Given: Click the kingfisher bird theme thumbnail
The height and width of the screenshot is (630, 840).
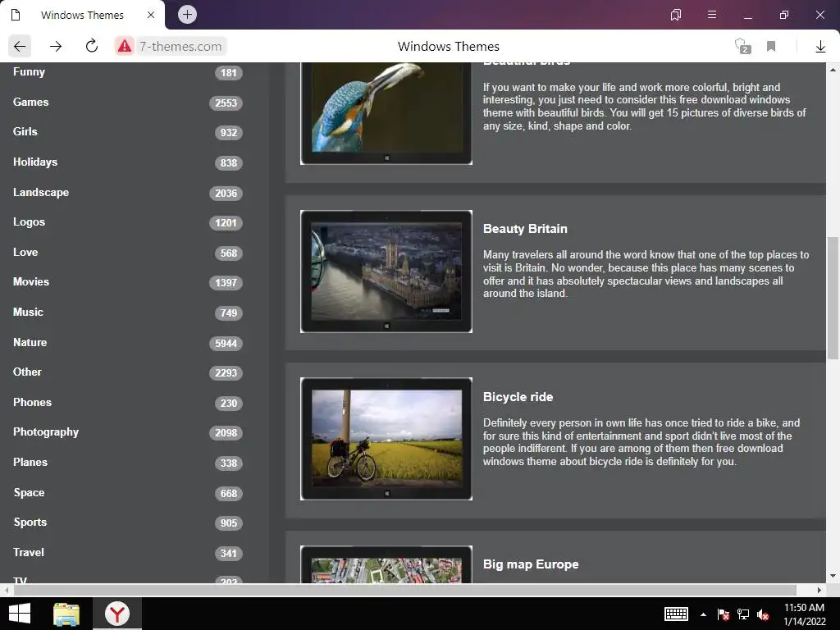Looking at the screenshot, I should (386, 113).
